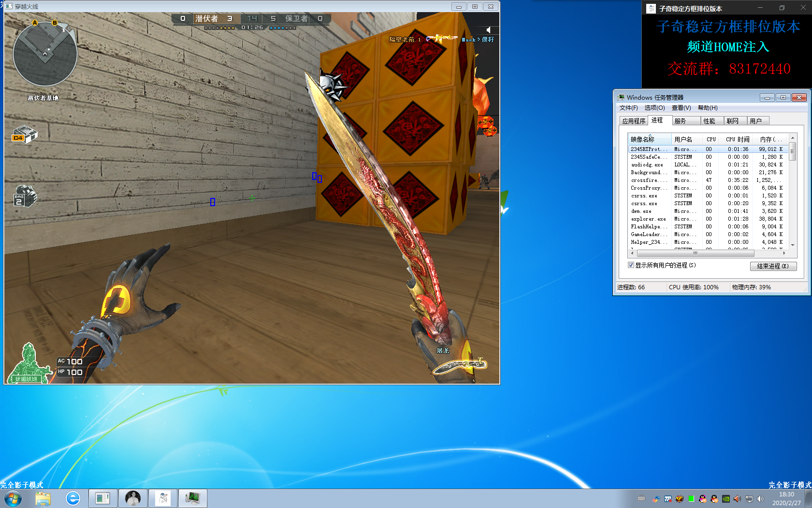
Task: Toggle show processes from all users checkbox
Action: (x=631, y=265)
